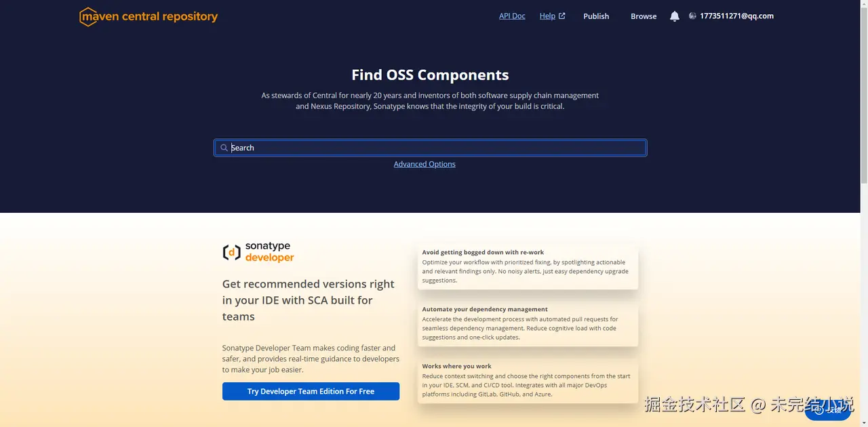Image resolution: width=868 pixels, height=427 pixels.
Task: Click the vertical page scrollbar
Action: 864,95
